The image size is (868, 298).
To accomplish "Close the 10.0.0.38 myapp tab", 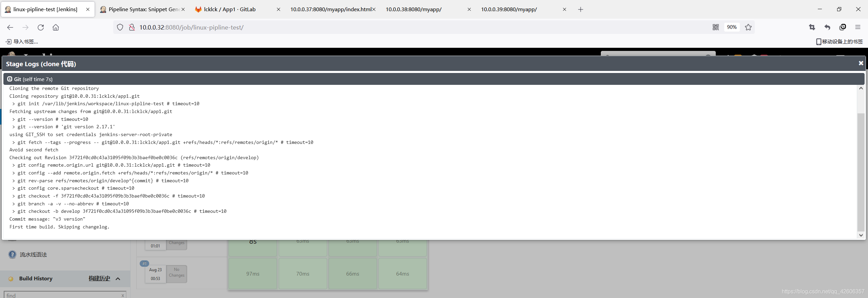I will (469, 10).
